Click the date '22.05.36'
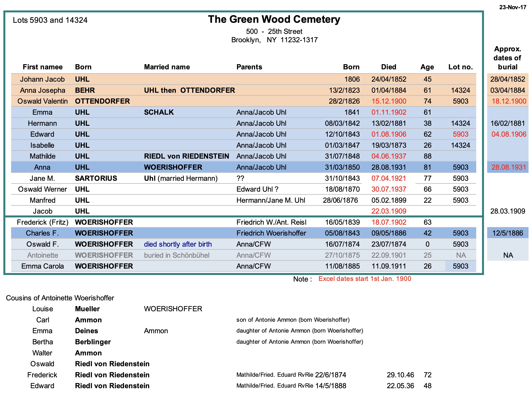532x396 pixels. tap(400, 386)
